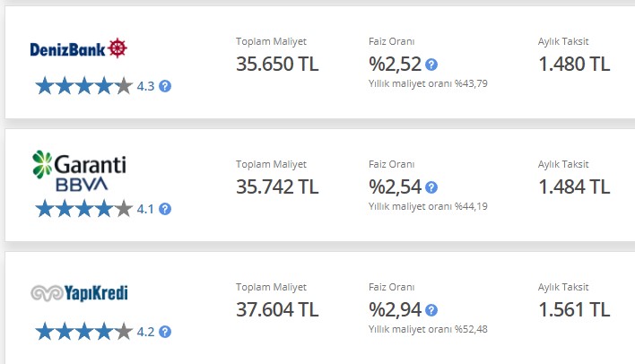Click Garanti BBVA star rating row
The height and width of the screenshot is (364, 635).
click(x=84, y=209)
